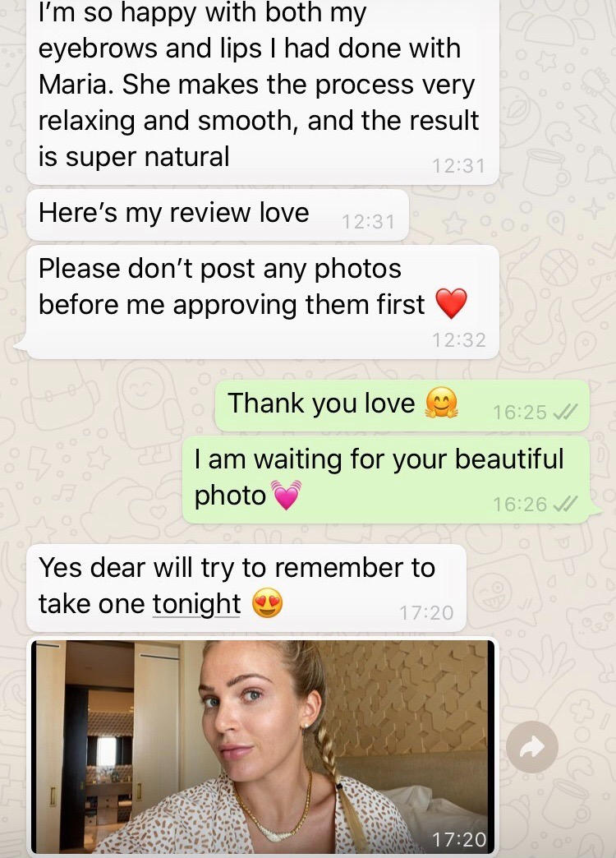
Task: Tap the red heart emoji
Action: (452, 303)
